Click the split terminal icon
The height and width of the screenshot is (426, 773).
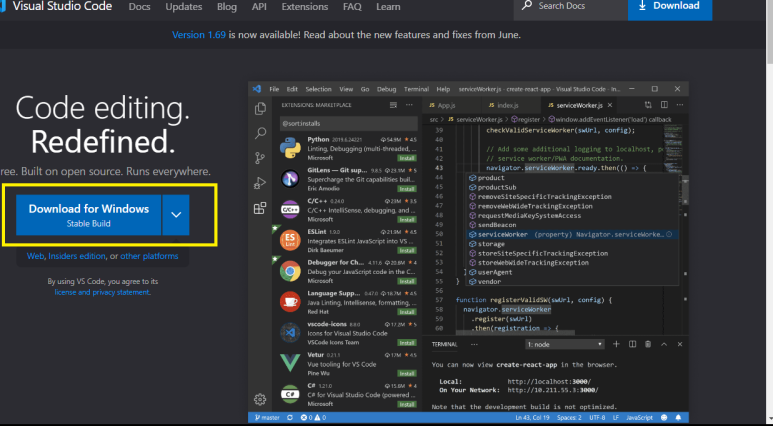click(632, 344)
